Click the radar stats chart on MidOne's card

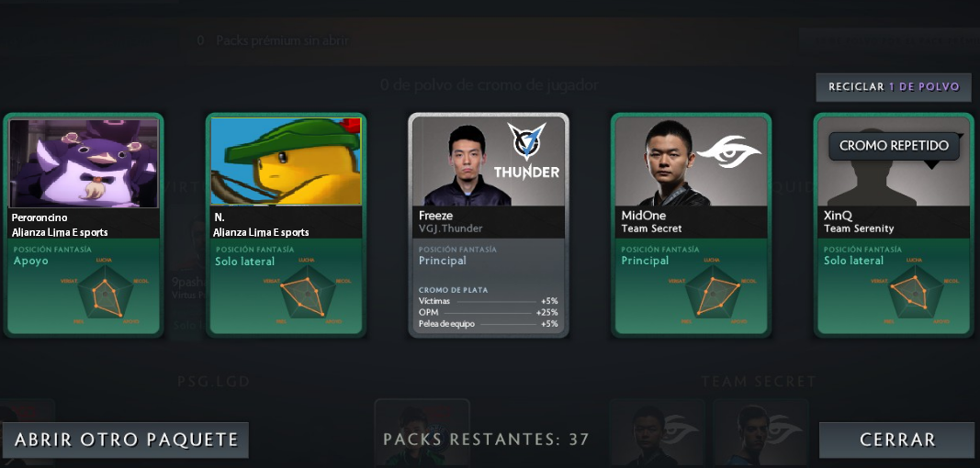point(713,292)
